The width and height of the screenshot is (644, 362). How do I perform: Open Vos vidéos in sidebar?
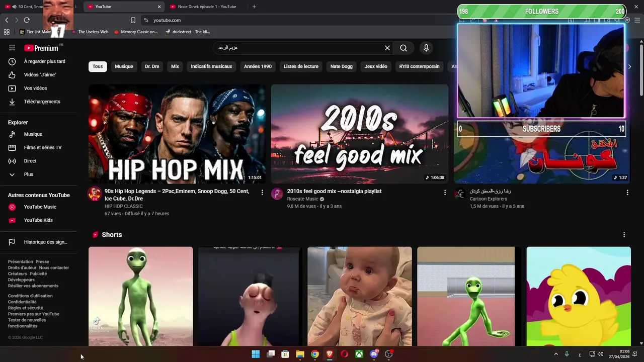pos(39,88)
